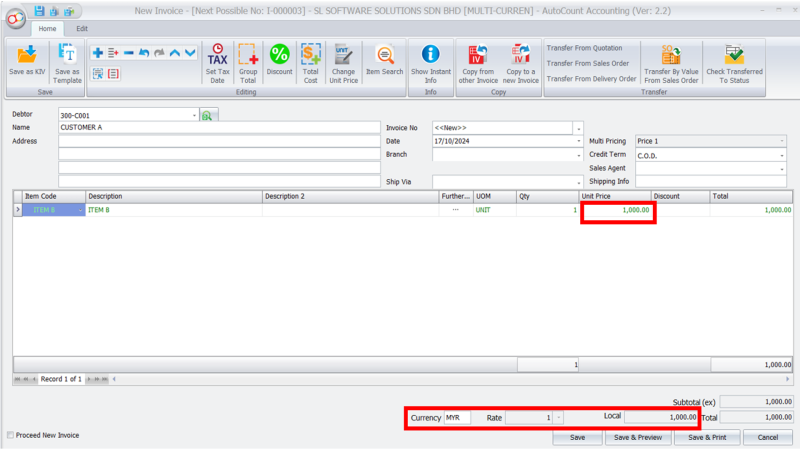Click the second quick access save icon
Screen dimensions: 800x450
coord(54,11)
